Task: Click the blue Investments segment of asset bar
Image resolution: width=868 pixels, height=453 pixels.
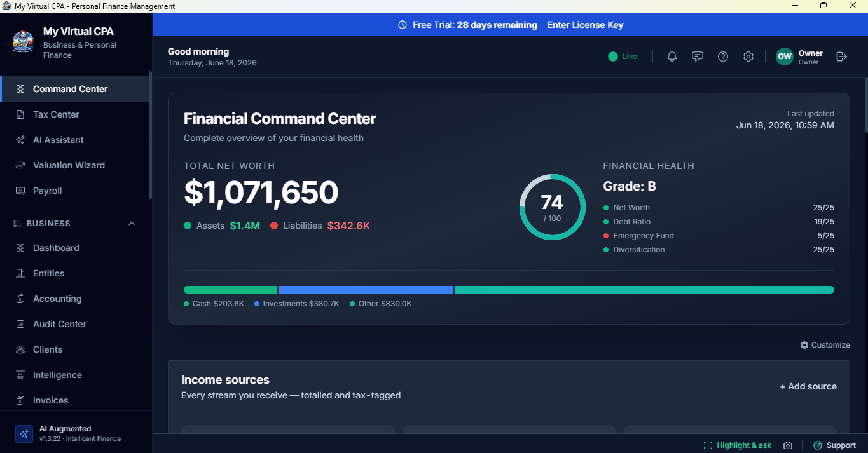Action: pyautogui.click(x=366, y=290)
